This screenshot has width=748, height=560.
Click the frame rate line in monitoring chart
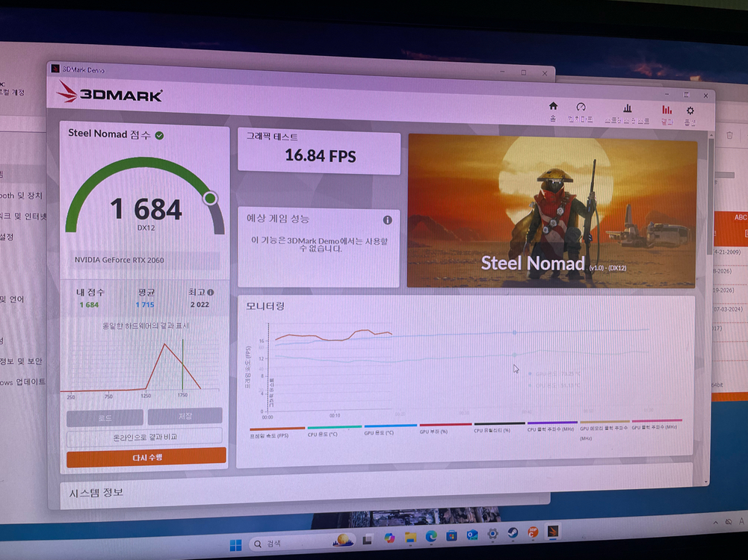[x=334, y=335]
